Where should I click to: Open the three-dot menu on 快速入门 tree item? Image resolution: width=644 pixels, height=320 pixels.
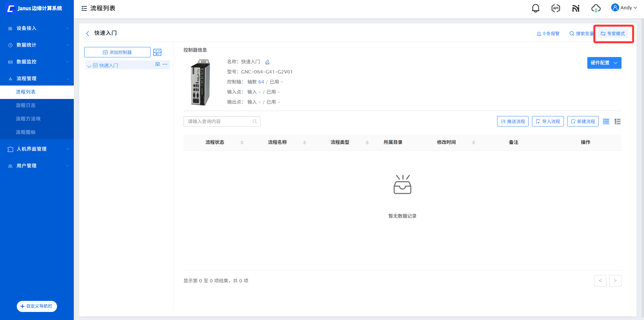coord(165,64)
